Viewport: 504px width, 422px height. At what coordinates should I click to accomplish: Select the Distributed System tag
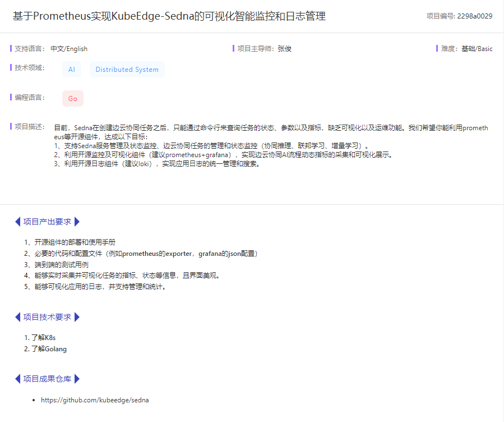(127, 70)
